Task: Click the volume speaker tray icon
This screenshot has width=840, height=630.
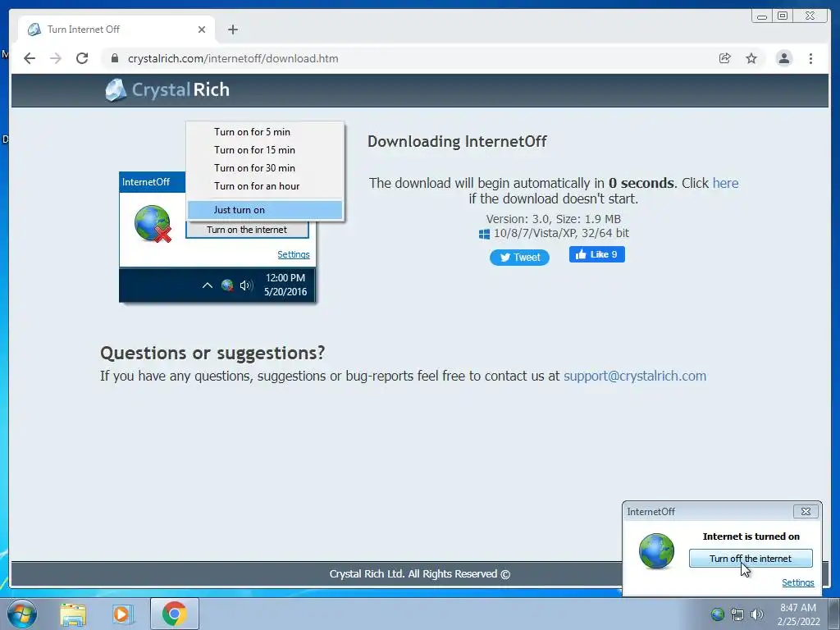Action: 757,614
